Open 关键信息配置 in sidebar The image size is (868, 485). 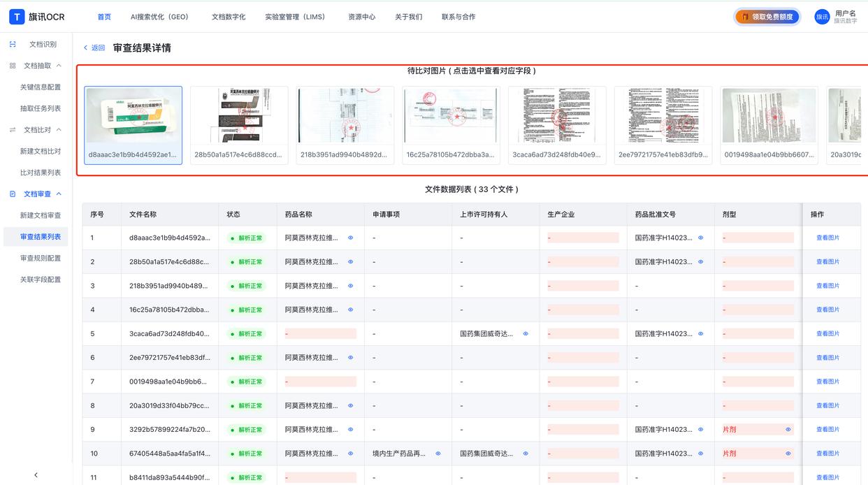tap(41, 87)
